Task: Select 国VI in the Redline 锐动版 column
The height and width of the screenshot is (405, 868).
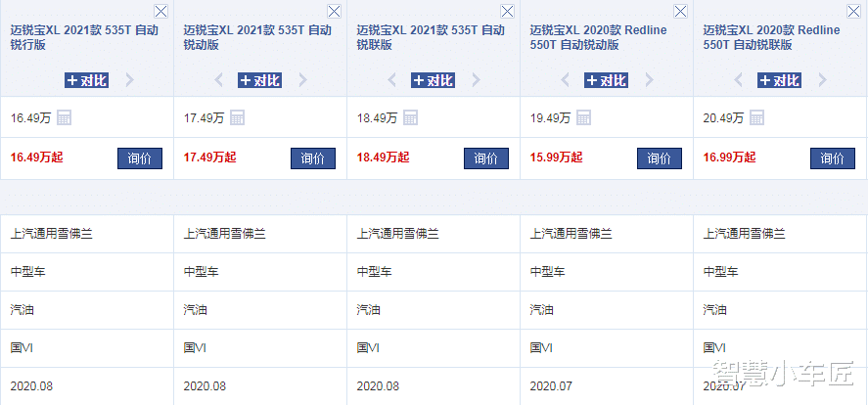Action: (x=543, y=348)
